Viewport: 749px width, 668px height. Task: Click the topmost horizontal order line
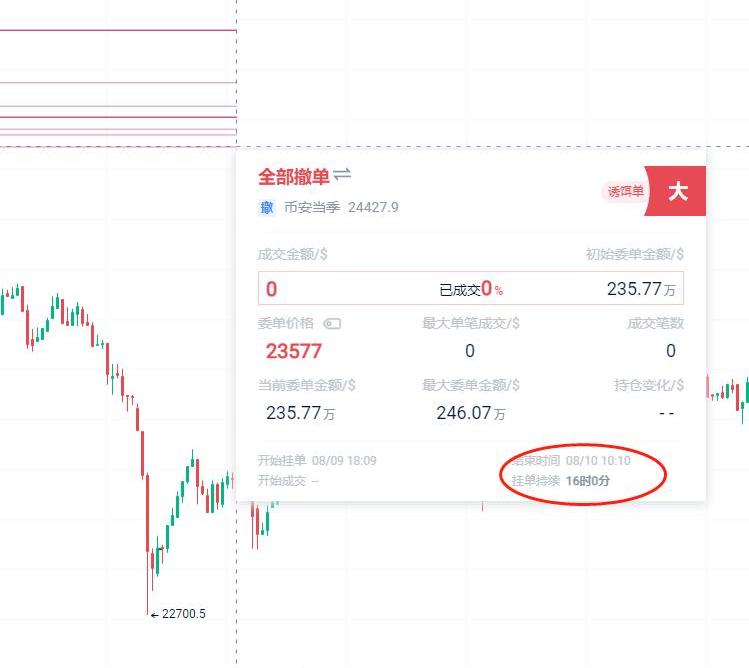(118, 31)
